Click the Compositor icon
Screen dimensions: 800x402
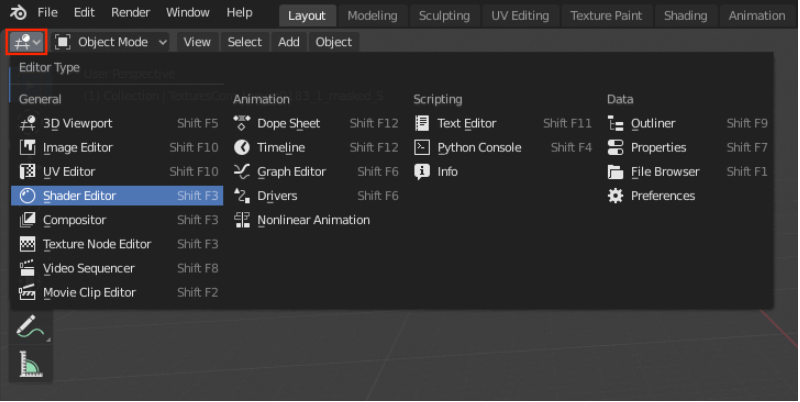(x=28, y=220)
